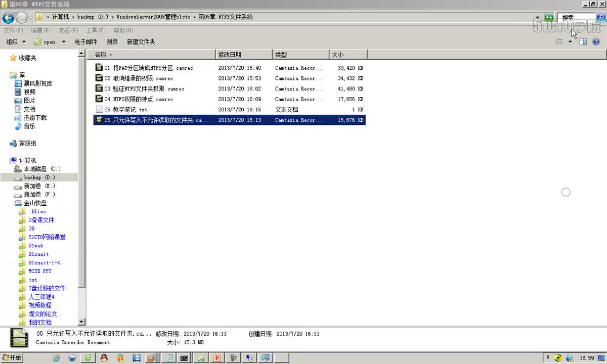Click 刻录 toolbar button
607x364 pixels.
click(112, 42)
